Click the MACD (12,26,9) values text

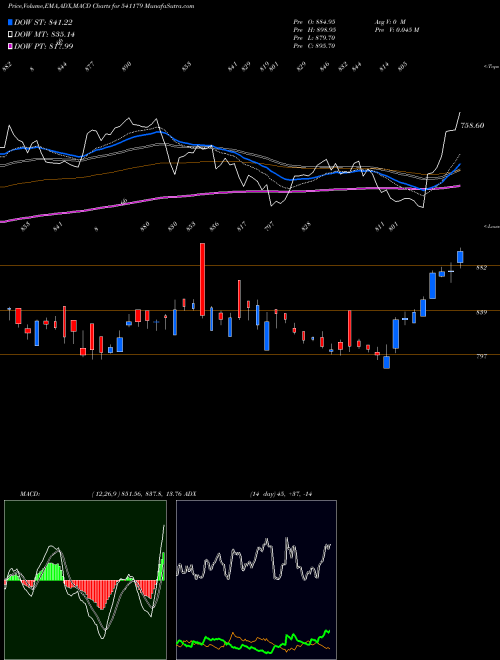pos(136,494)
